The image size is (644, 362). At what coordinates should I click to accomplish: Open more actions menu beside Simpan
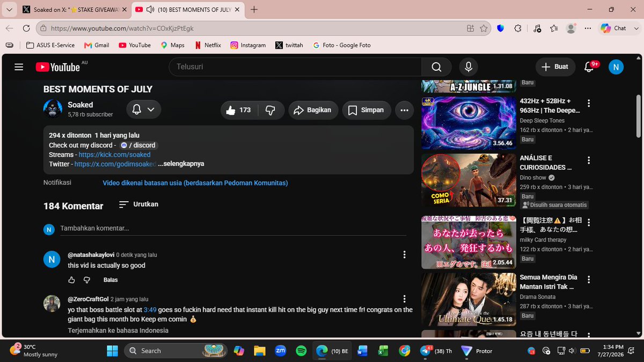(404, 110)
